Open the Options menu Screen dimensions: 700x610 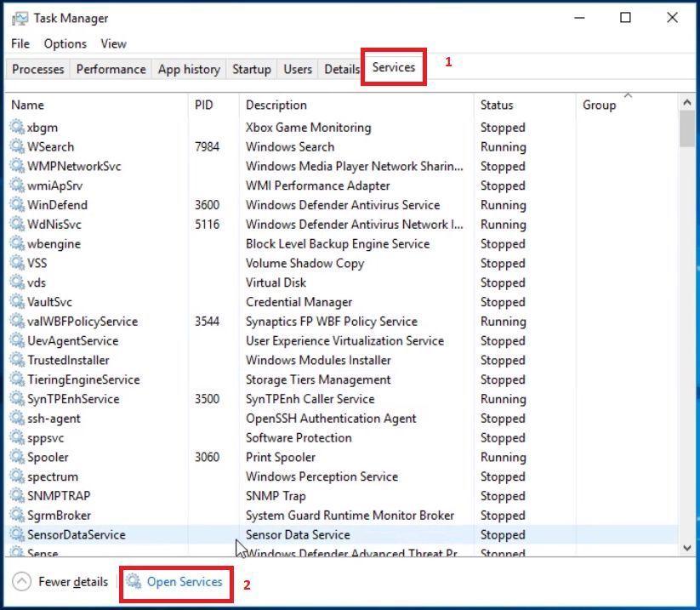point(65,43)
